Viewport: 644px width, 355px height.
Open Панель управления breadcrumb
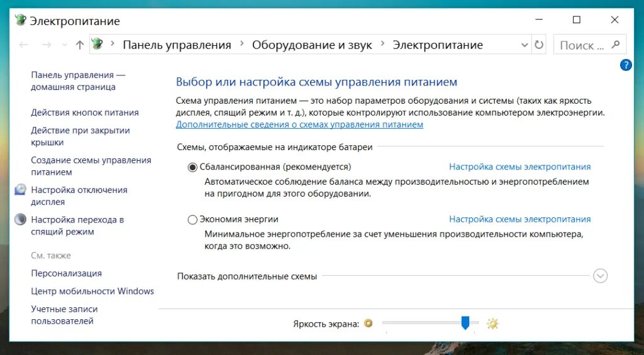click(x=177, y=45)
